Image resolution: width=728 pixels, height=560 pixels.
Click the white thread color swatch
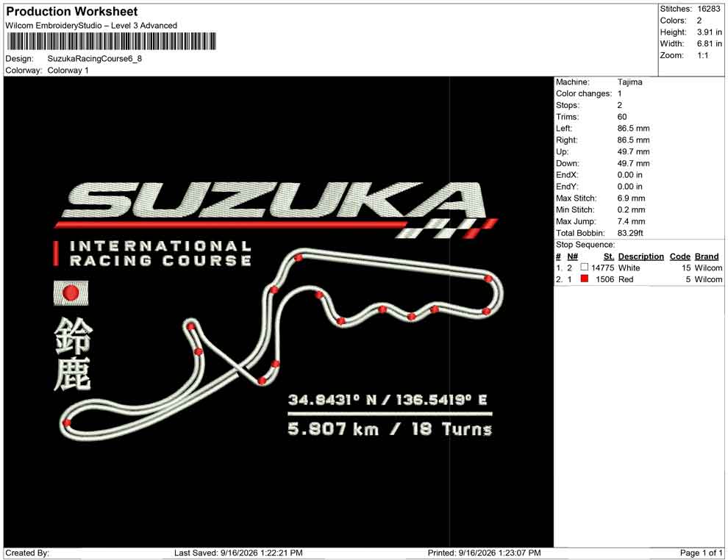point(584,268)
